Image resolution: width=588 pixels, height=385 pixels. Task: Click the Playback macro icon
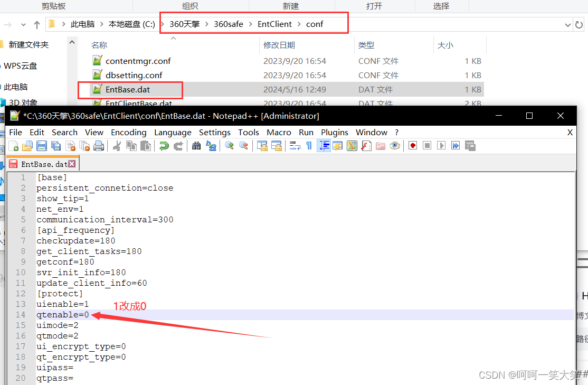tap(441, 146)
